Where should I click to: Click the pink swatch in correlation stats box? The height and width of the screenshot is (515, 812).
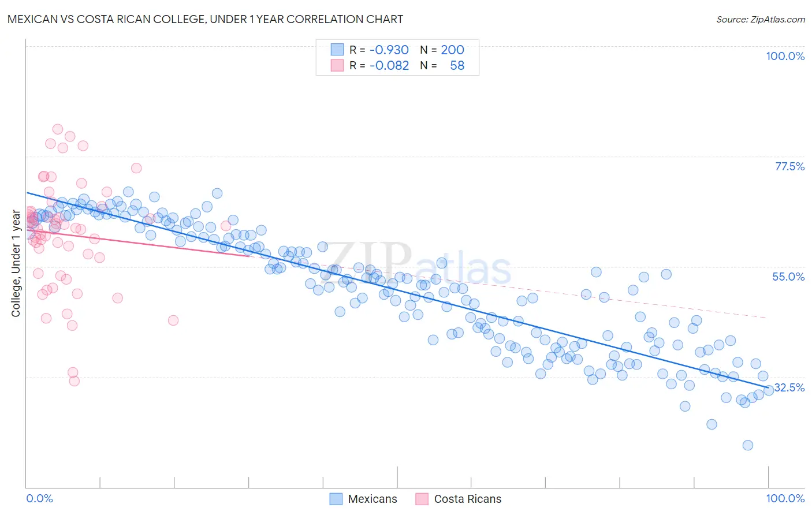337,65
